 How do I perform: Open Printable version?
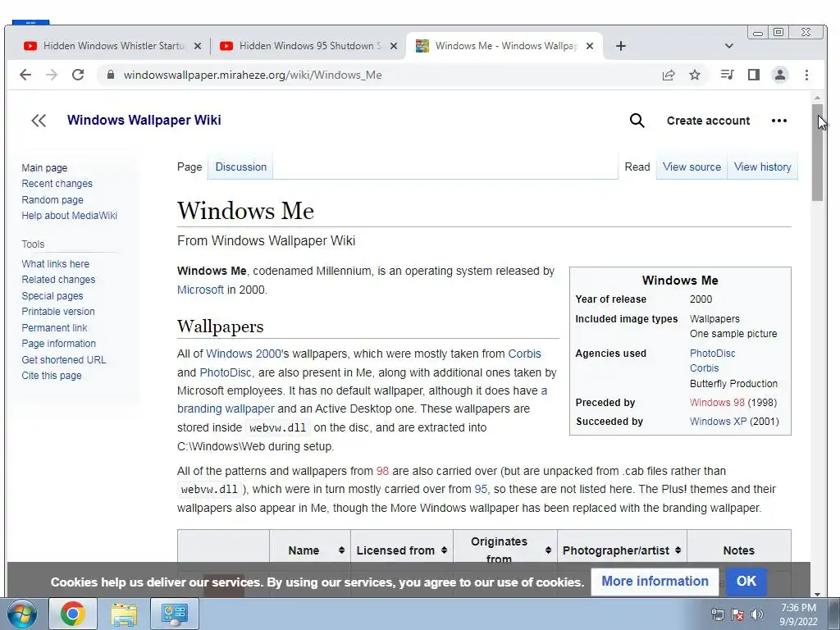(x=58, y=311)
